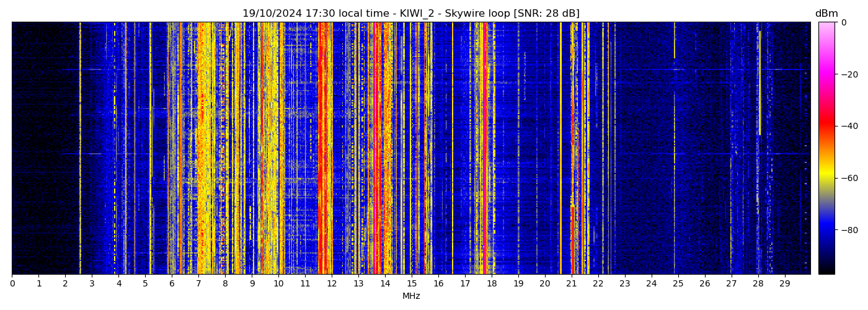Click the thin yellow line near 2.5 MHz
Image resolution: width=868 pixels, height=310 pixels.
point(80,149)
